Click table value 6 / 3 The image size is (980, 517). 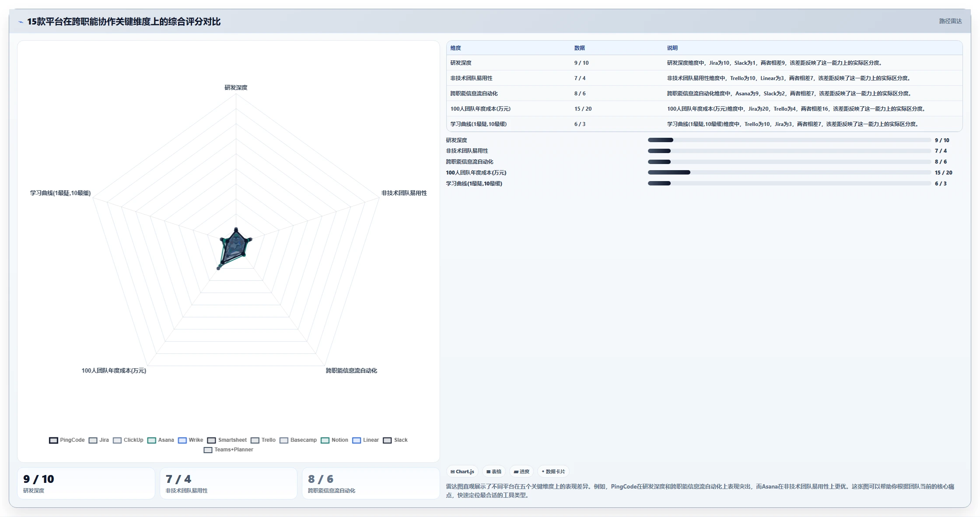[x=580, y=124]
